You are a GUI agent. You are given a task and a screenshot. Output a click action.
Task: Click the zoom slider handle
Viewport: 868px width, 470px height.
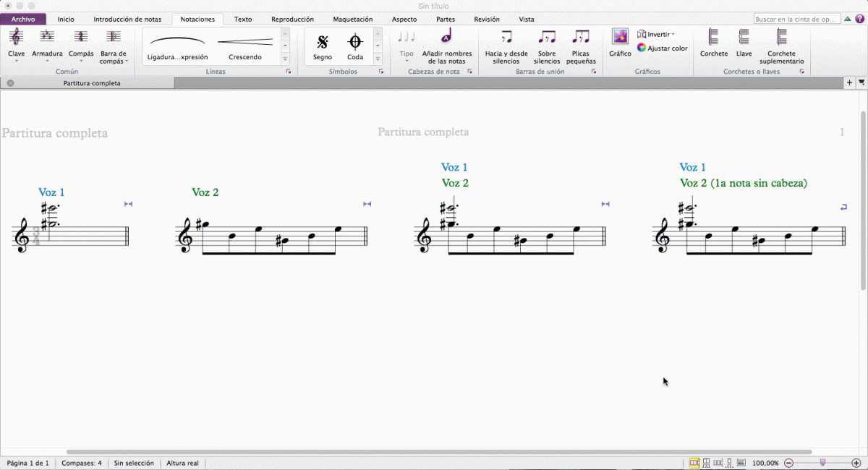pyautogui.click(x=822, y=463)
